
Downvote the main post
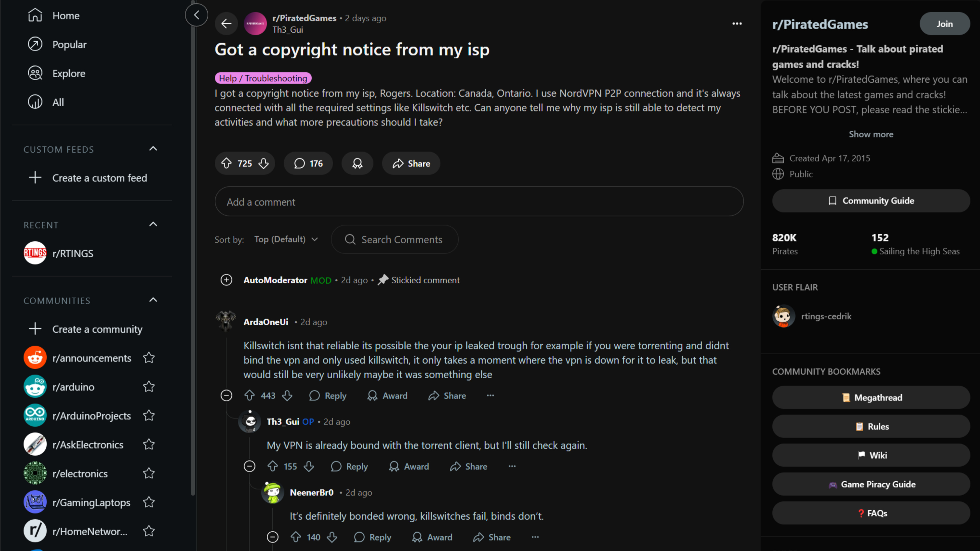point(264,164)
